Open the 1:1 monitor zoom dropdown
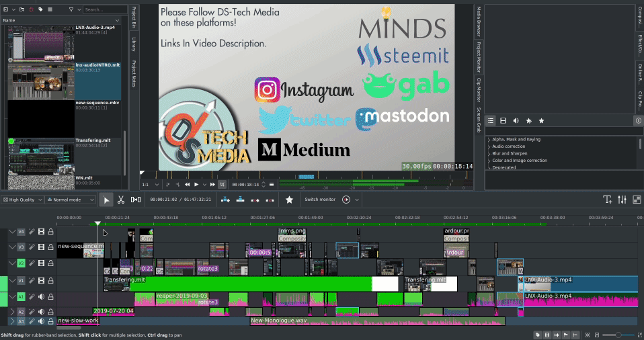The width and height of the screenshot is (644, 340). click(150, 185)
